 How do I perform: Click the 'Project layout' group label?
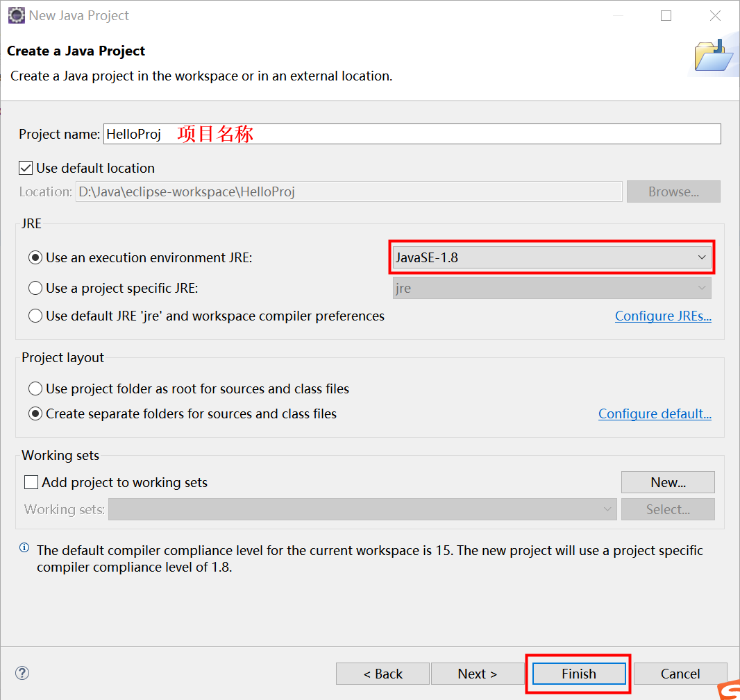(62, 357)
